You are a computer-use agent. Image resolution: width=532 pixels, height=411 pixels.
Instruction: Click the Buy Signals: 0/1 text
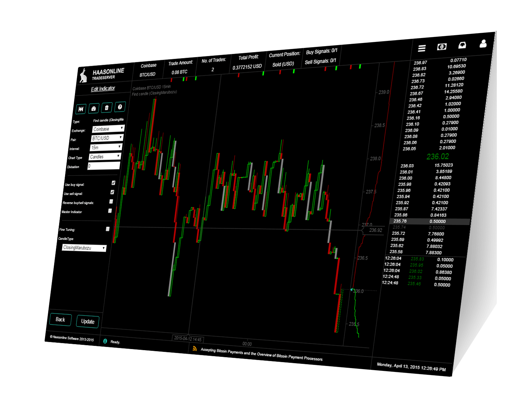(x=322, y=51)
